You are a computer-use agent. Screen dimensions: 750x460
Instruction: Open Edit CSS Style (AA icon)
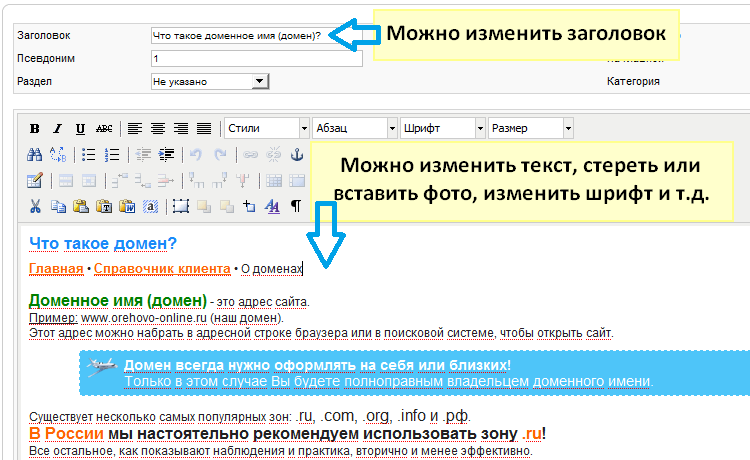pos(273,207)
